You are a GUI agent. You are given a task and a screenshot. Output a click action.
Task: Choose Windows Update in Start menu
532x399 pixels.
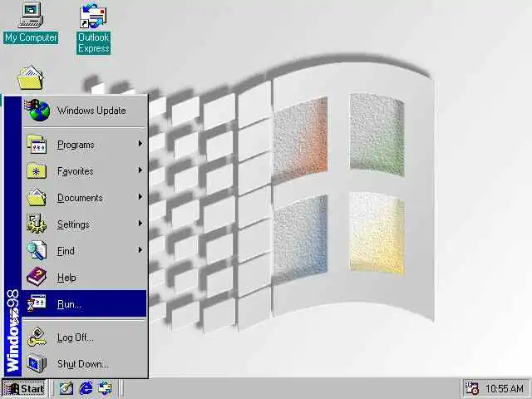pos(84,111)
